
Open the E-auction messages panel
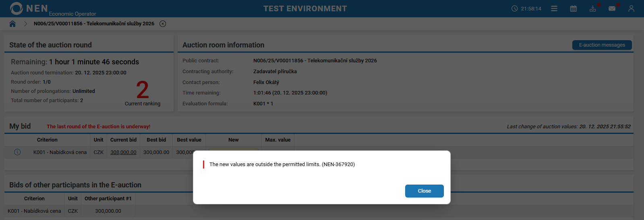click(602, 45)
